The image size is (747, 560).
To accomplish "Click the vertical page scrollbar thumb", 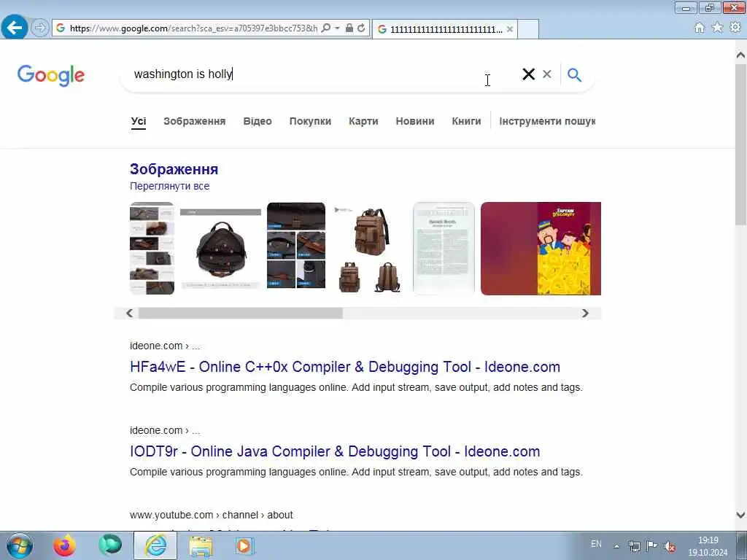I will [740, 144].
